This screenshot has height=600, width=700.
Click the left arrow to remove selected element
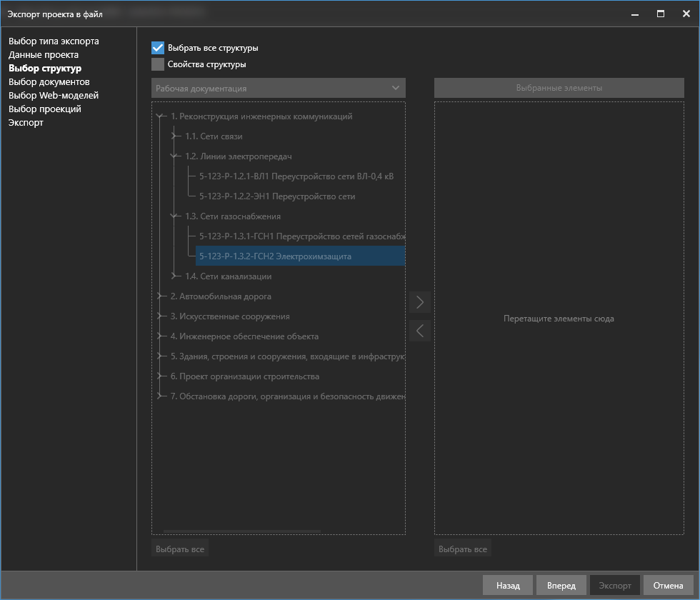tap(420, 330)
